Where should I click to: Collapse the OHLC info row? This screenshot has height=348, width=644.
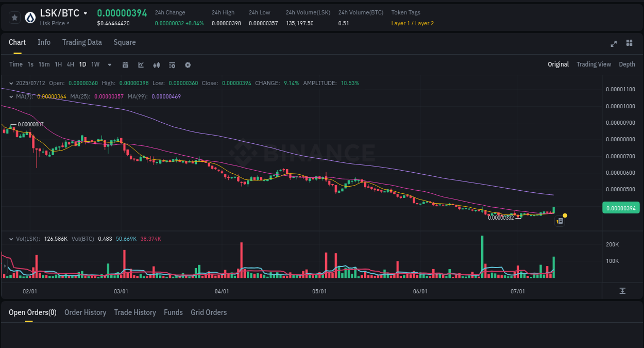click(x=11, y=82)
